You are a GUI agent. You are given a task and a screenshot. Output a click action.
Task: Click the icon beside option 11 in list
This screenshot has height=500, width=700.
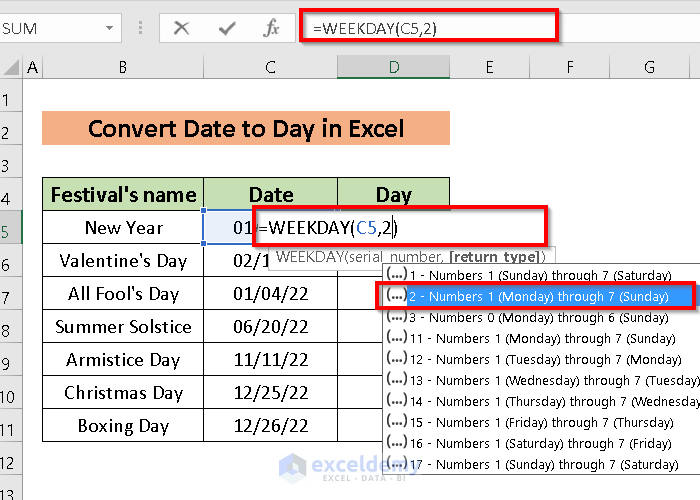click(395, 338)
